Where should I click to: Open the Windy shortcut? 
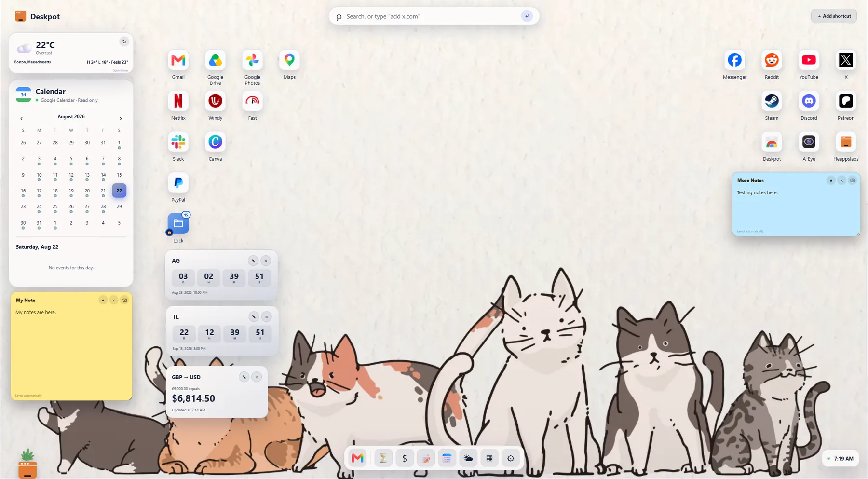216,101
